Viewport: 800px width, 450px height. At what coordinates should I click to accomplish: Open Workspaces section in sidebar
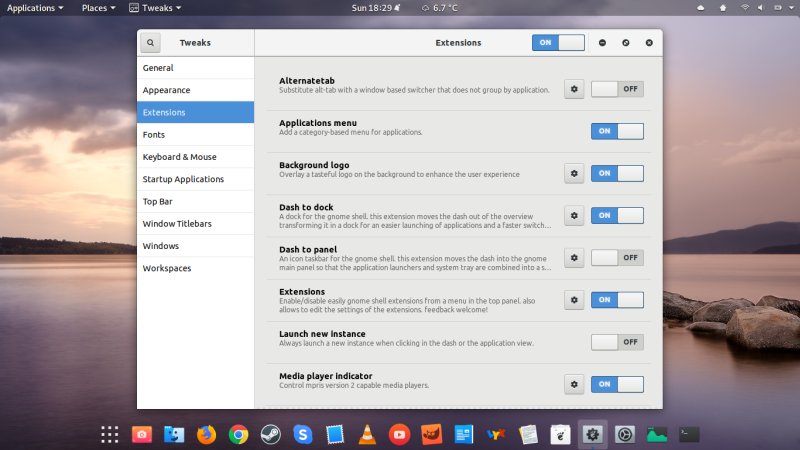[195, 268]
